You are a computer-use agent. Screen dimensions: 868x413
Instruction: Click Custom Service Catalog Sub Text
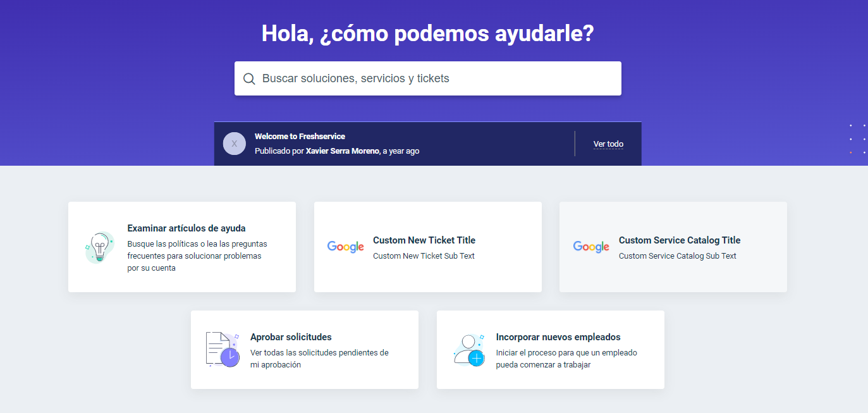point(677,256)
